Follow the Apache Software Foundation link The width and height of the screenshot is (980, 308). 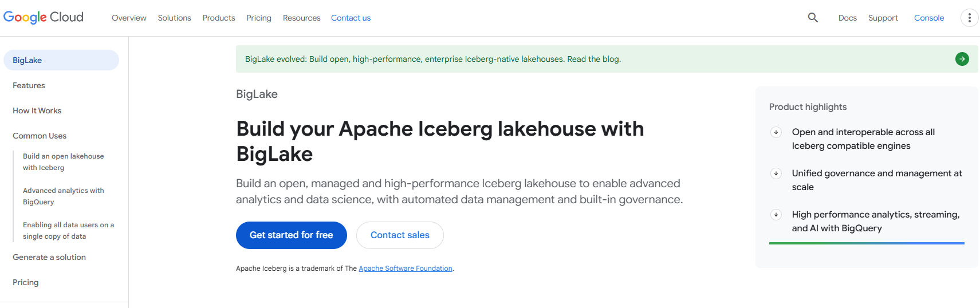(406, 268)
